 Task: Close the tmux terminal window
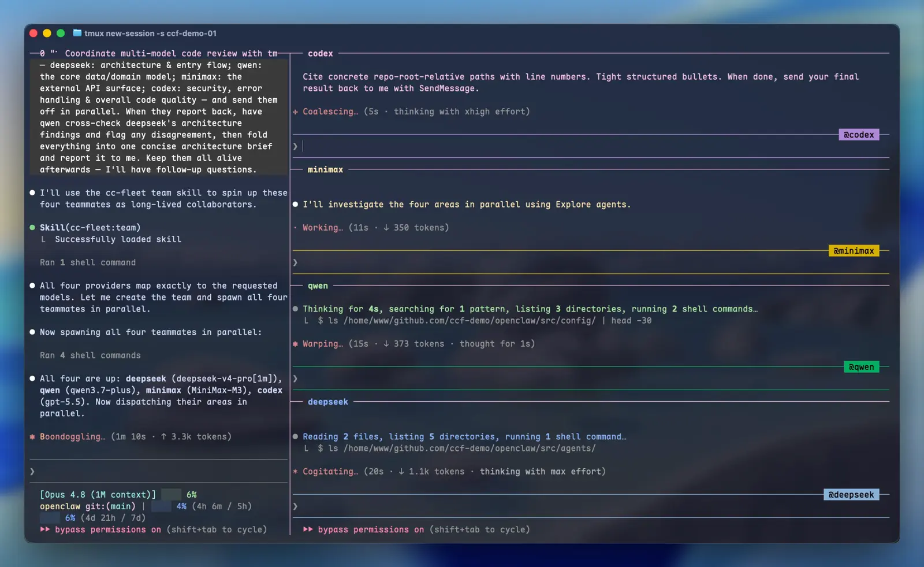(33, 34)
